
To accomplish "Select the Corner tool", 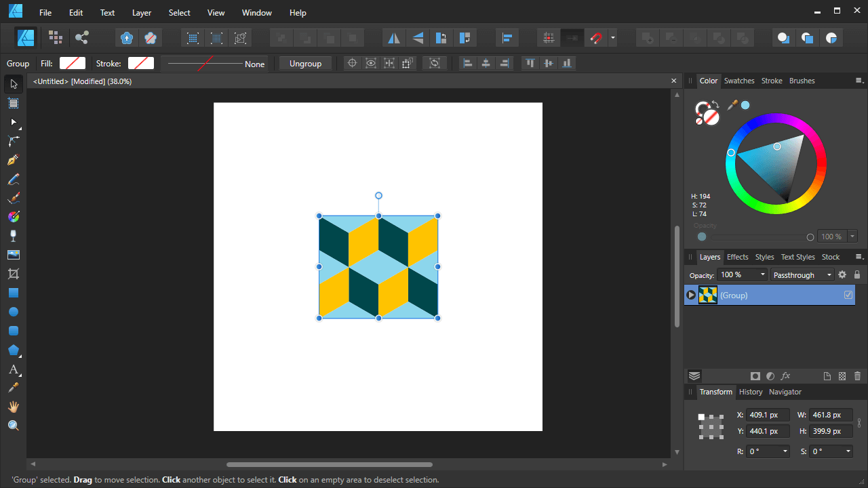I will 14,141.
